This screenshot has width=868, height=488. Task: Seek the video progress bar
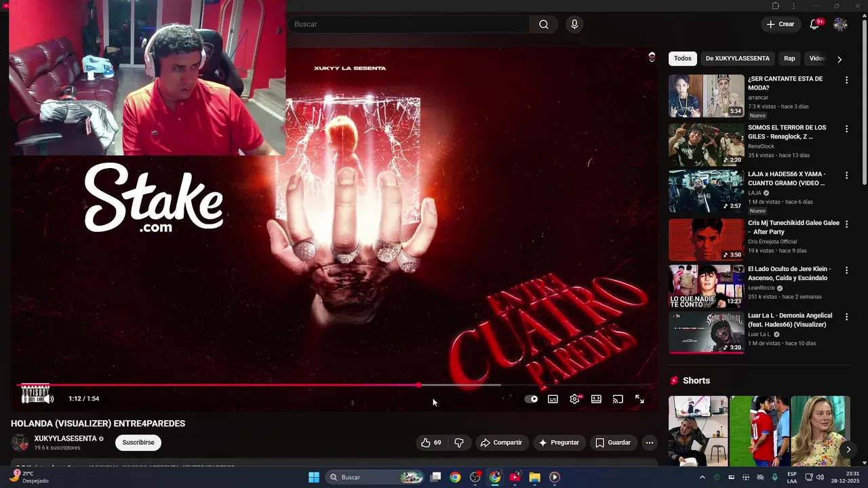pyautogui.click(x=335, y=385)
